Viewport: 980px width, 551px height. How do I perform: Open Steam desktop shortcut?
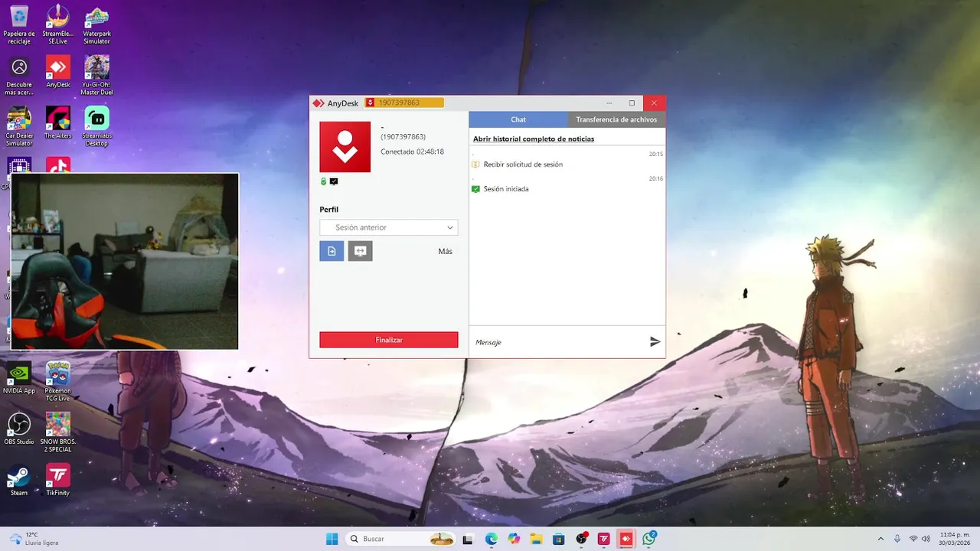click(x=19, y=481)
